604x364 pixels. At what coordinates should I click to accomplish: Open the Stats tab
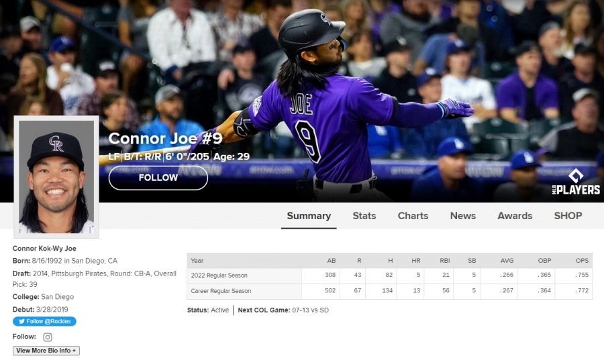tap(364, 216)
